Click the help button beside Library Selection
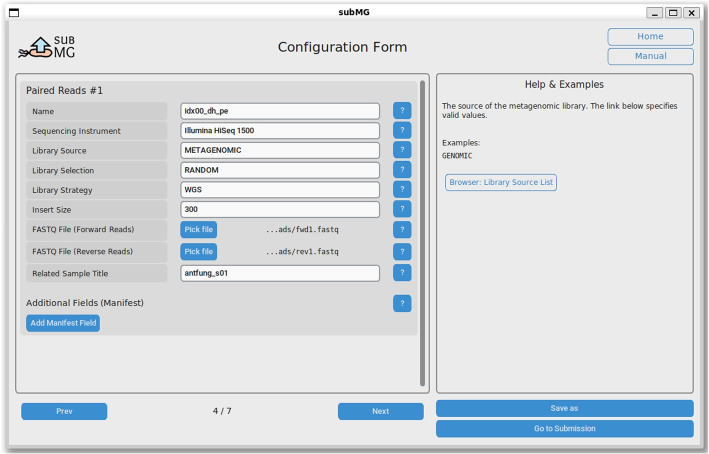 [x=402, y=170]
